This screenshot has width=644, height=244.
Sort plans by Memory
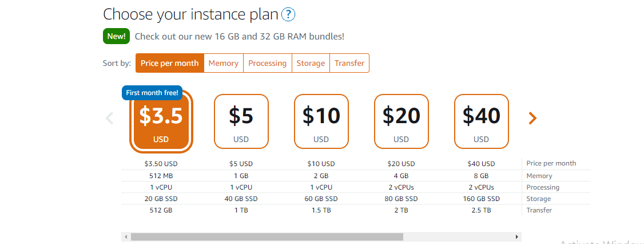223,63
